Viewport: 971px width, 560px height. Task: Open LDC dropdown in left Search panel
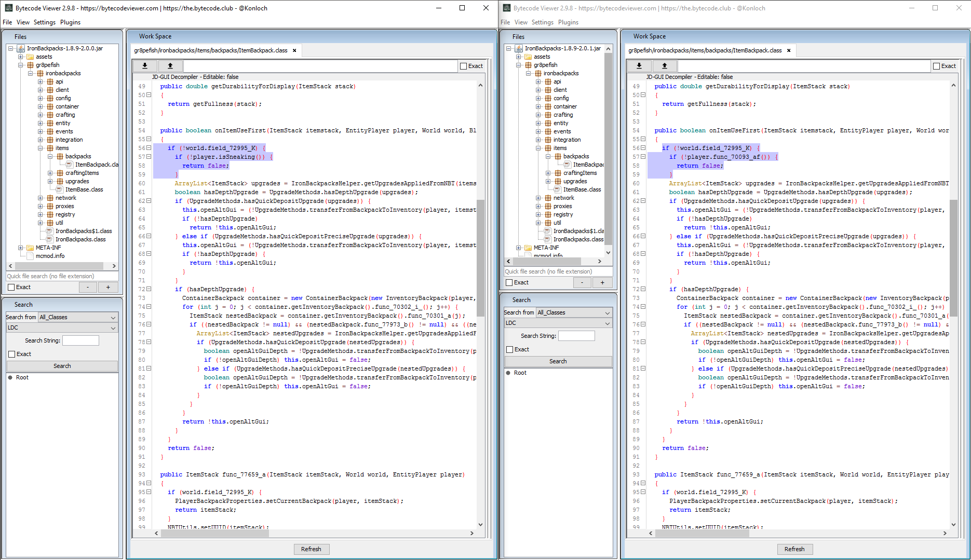coord(62,327)
